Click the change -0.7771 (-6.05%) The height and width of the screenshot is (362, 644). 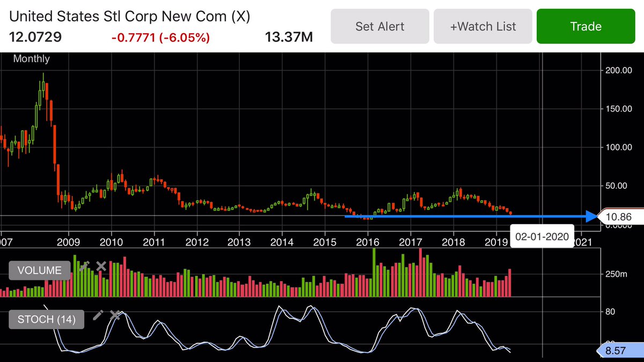pos(160,38)
